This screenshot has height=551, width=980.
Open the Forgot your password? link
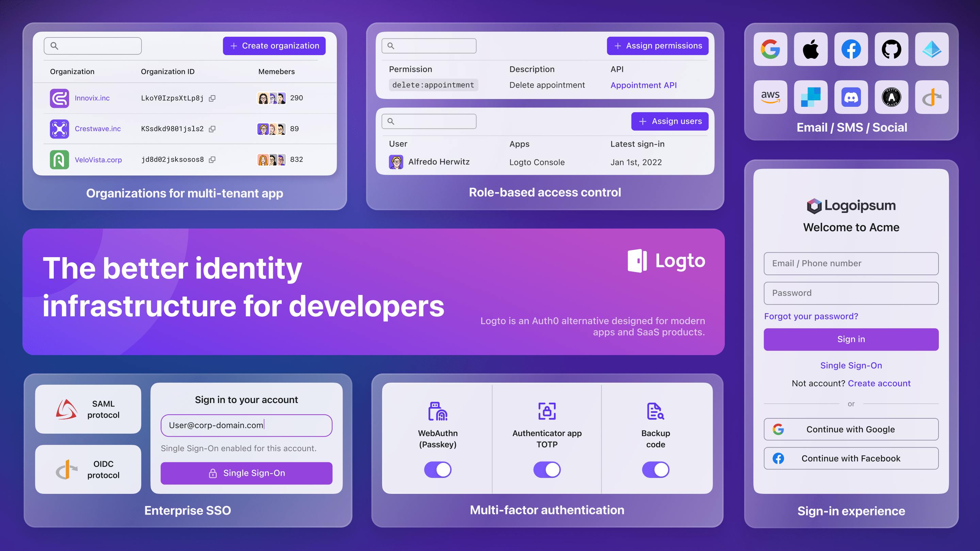click(811, 316)
